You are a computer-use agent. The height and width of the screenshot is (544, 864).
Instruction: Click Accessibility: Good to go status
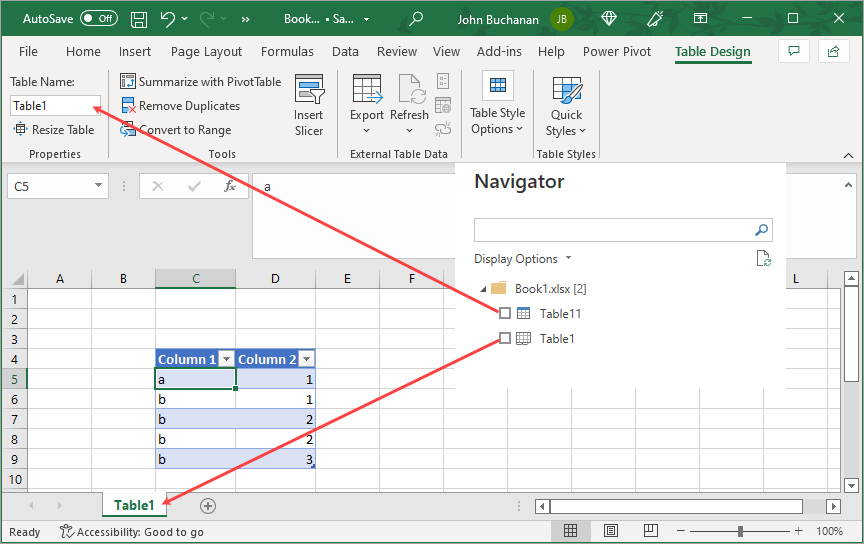pyautogui.click(x=132, y=532)
